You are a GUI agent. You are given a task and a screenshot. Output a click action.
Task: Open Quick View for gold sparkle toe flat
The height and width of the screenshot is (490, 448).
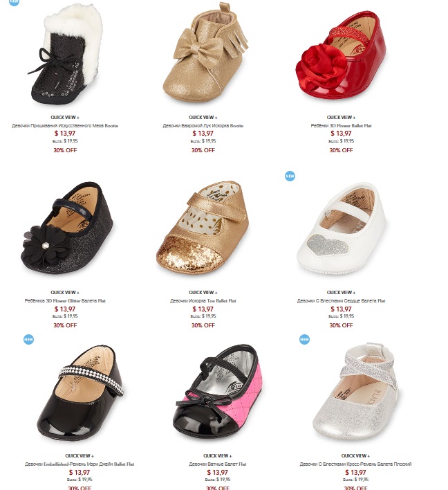(203, 293)
